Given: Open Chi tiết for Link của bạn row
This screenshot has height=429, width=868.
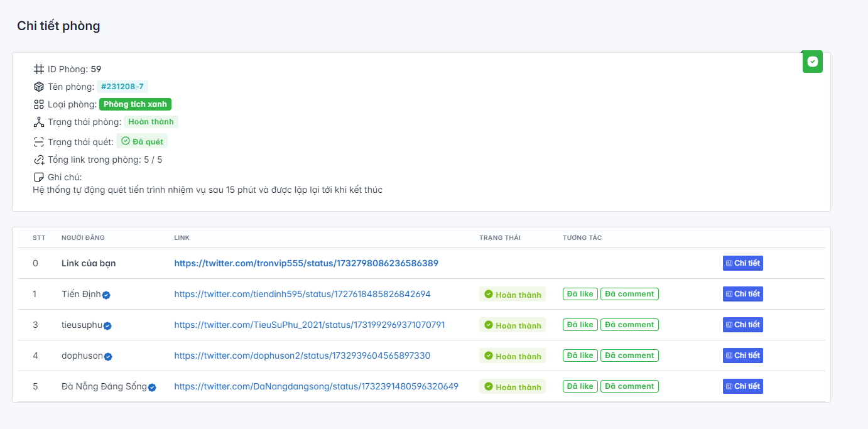Looking at the screenshot, I should (x=742, y=263).
